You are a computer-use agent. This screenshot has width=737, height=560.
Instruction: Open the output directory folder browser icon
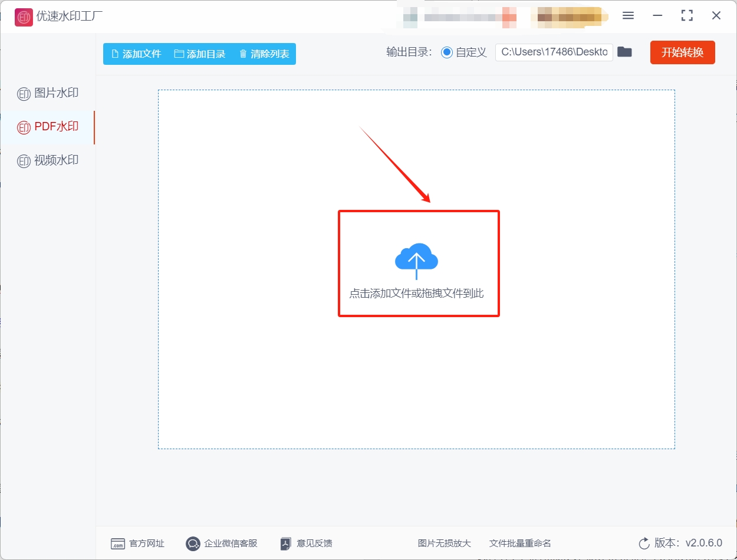(624, 52)
